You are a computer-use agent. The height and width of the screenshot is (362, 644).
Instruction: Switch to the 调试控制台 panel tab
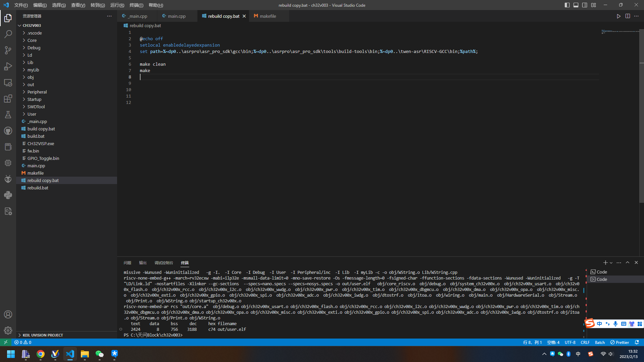[x=164, y=263]
